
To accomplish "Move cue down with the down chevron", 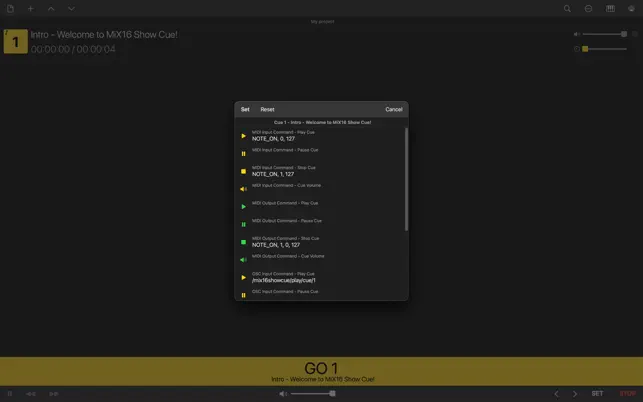I will point(71,9).
